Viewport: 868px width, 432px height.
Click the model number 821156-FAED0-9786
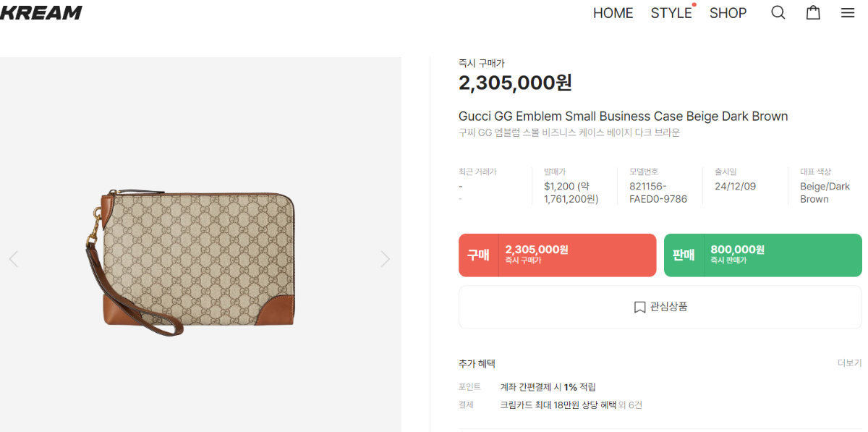click(658, 192)
